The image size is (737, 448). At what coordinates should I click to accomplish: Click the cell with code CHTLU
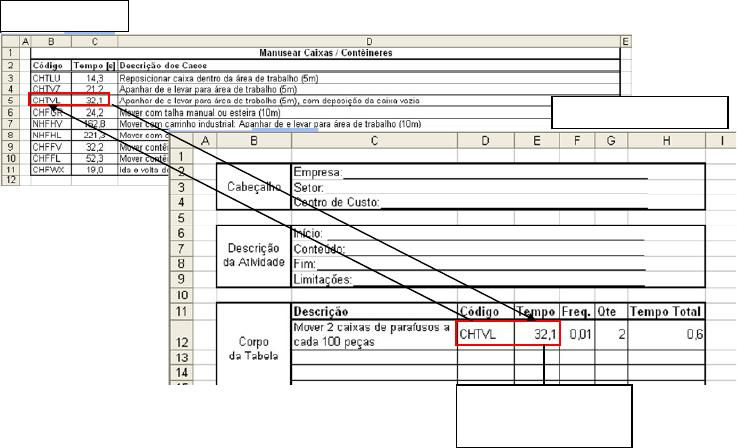(46, 76)
